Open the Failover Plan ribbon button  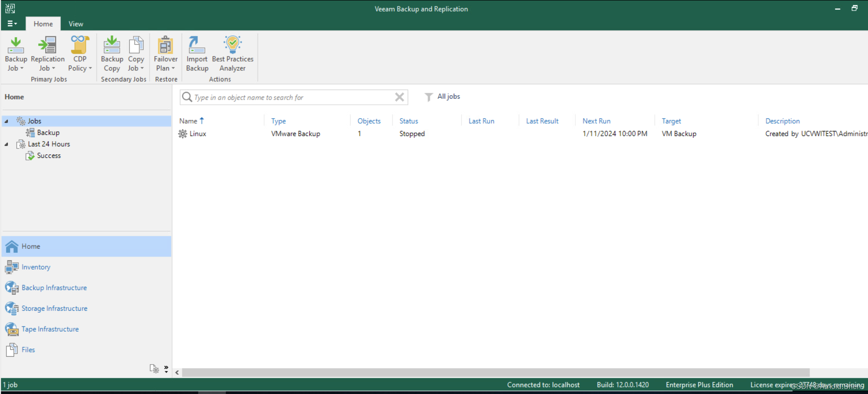pos(165,54)
